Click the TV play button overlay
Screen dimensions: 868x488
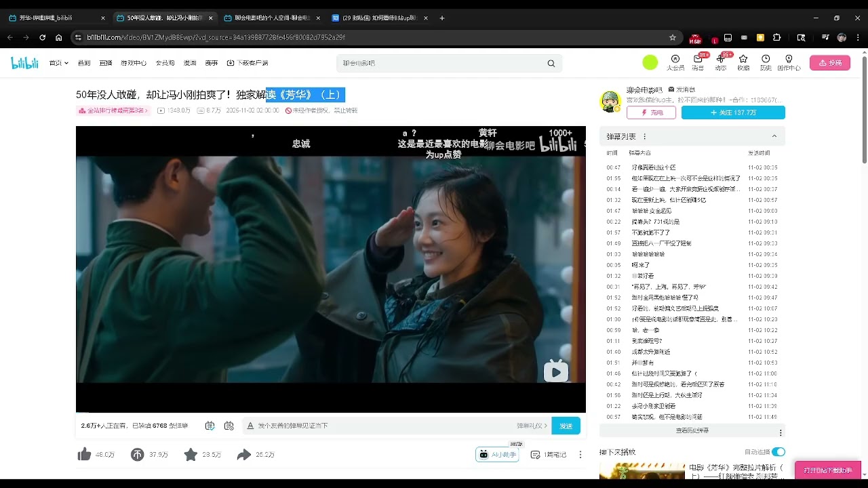tap(556, 371)
